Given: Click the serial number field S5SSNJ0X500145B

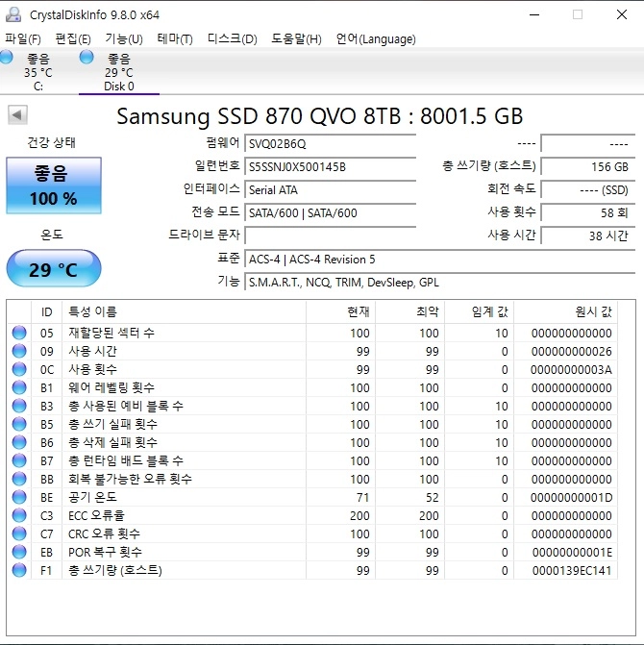Looking at the screenshot, I should pyautogui.click(x=331, y=167).
